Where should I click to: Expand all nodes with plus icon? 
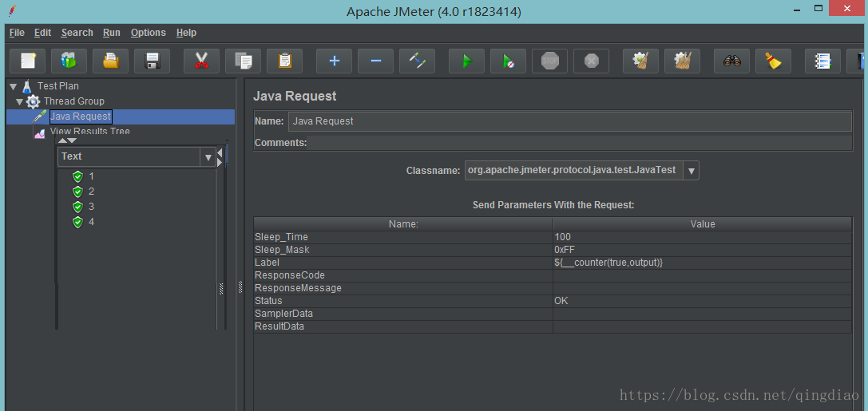click(x=335, y=61)
